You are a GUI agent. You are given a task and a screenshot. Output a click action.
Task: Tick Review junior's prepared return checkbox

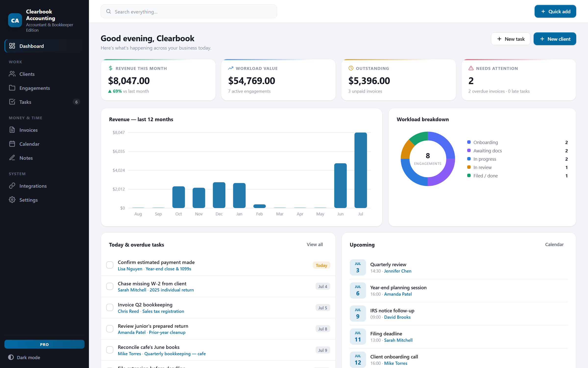point(110,329)
